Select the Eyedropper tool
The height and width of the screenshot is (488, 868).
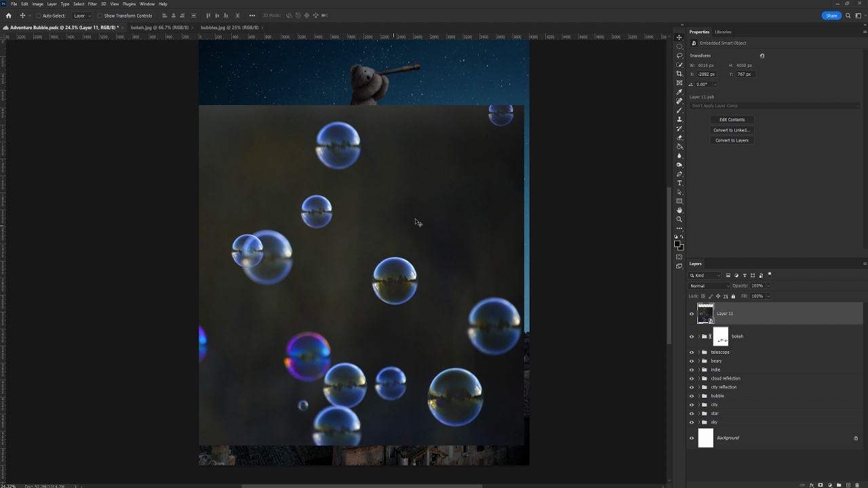679,92
